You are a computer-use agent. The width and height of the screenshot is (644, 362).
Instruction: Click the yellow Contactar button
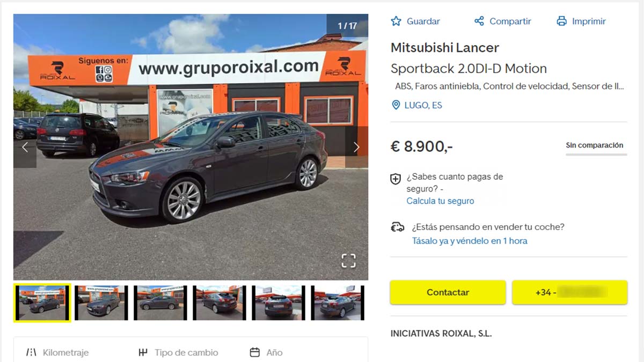448,292
